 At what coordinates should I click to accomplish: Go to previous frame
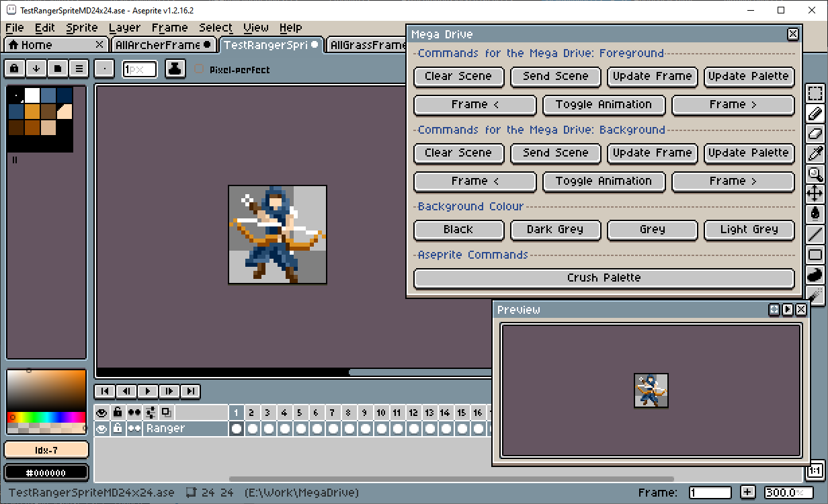(126, 391)
